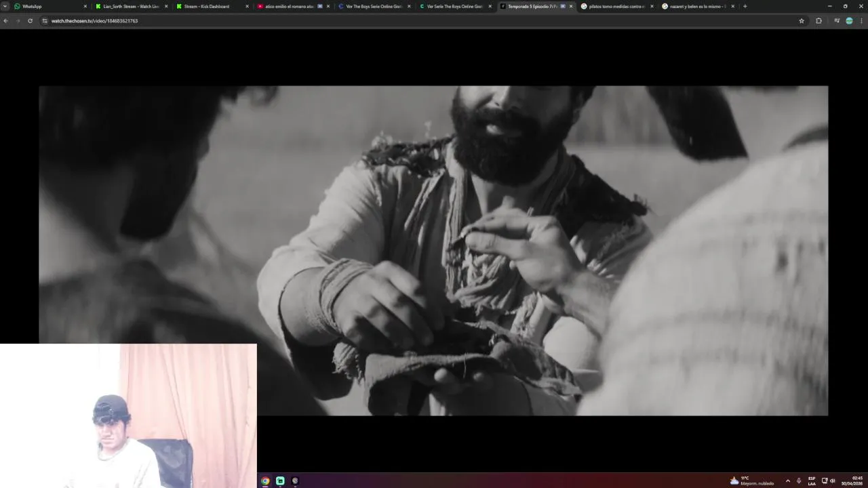This screenshot has width=868, height=488.
Task: Click the microphone tray icon
Action: tap(799, 481)
